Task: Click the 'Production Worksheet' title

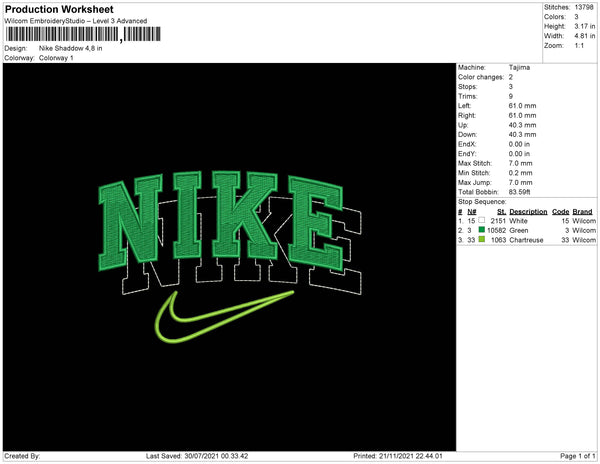Action: click(59, 10)
